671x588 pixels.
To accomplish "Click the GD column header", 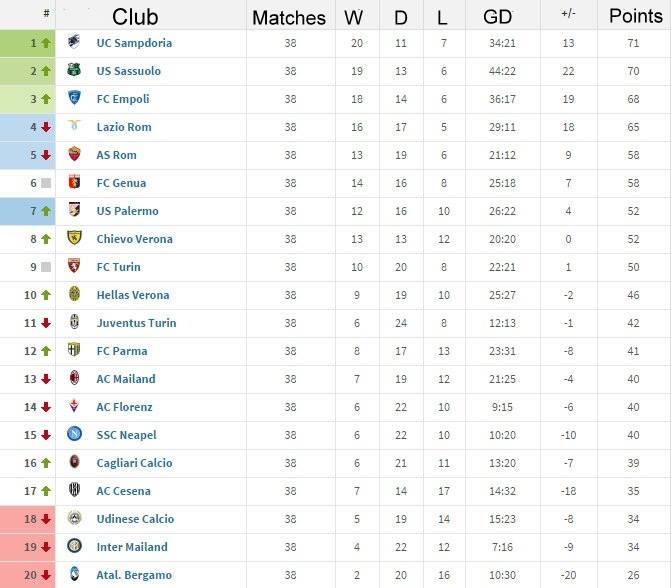I will pyautogui.click(x=497, y=17).
